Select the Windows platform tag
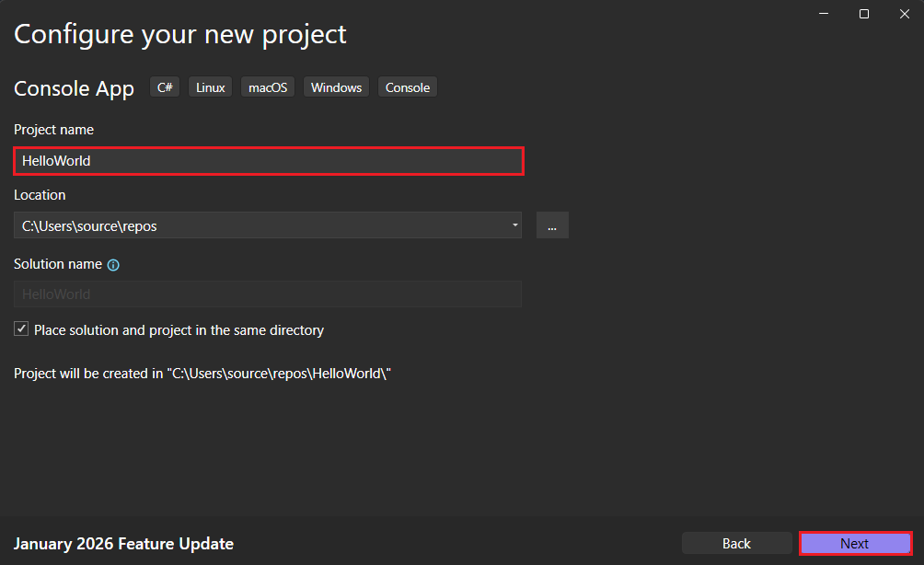This screenshot has width=924, height=565. coord(336,86)
